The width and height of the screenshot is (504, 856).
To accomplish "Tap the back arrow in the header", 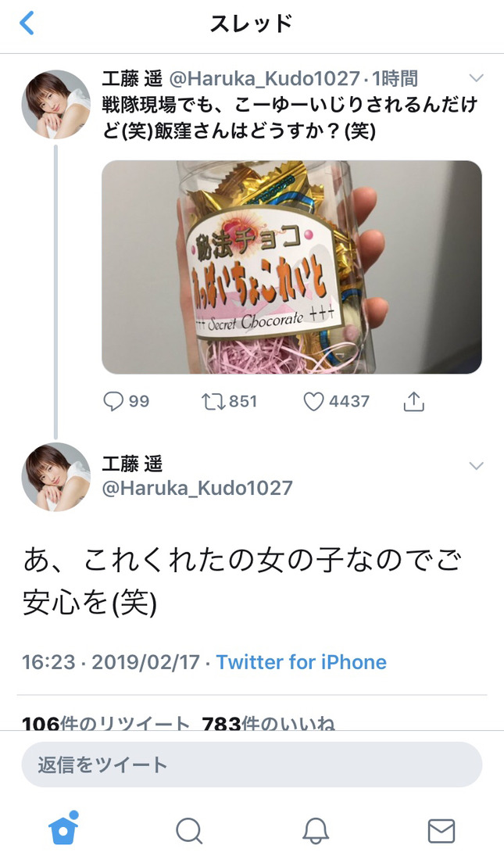I will [x=27, y=23].
